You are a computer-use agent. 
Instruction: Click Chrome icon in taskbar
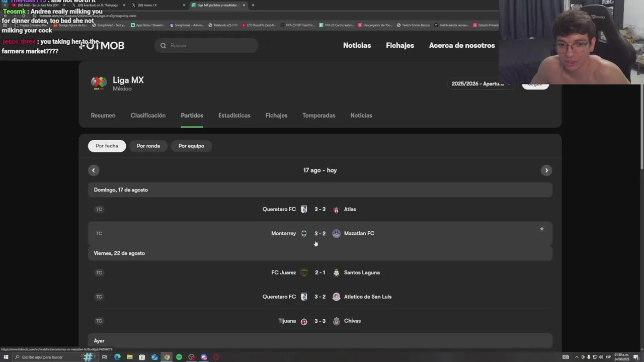167,357
